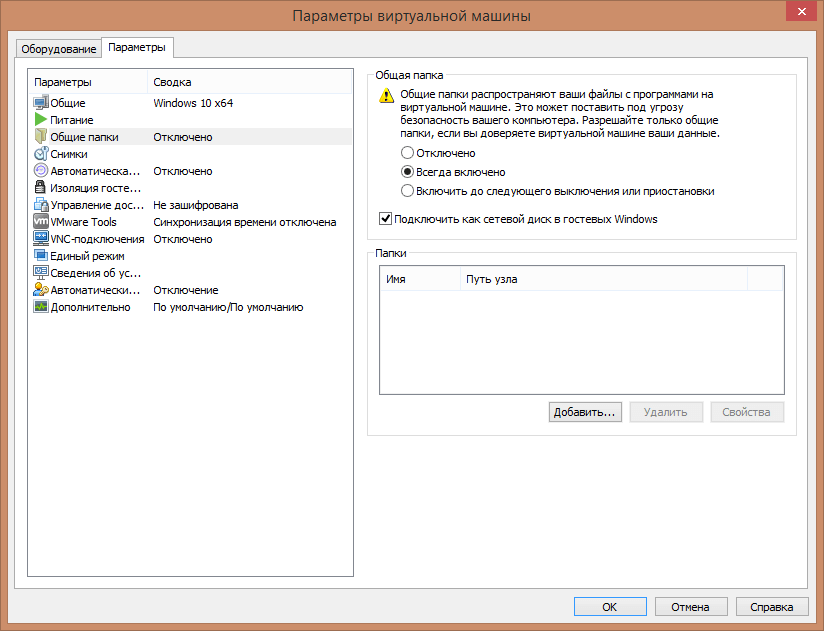Select the VMware Tools list entry
This screenshot has height=631, width=824.
tap(83, 222)
